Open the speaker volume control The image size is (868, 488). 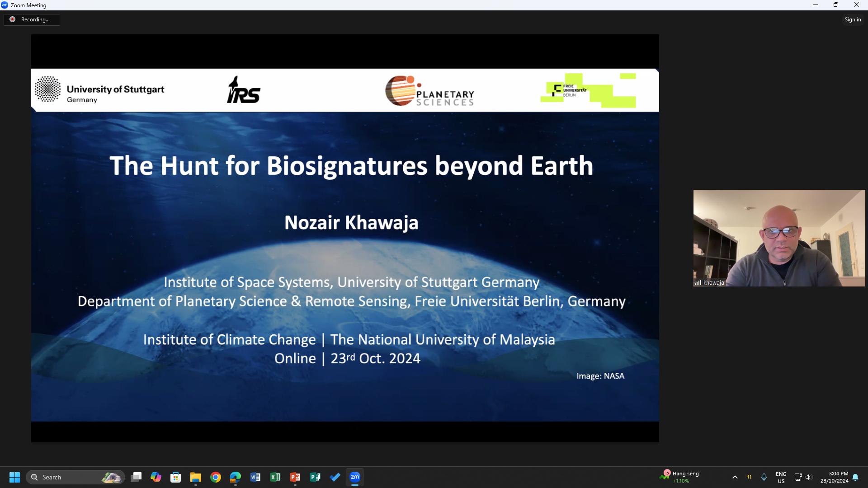[x=809, y=477]
